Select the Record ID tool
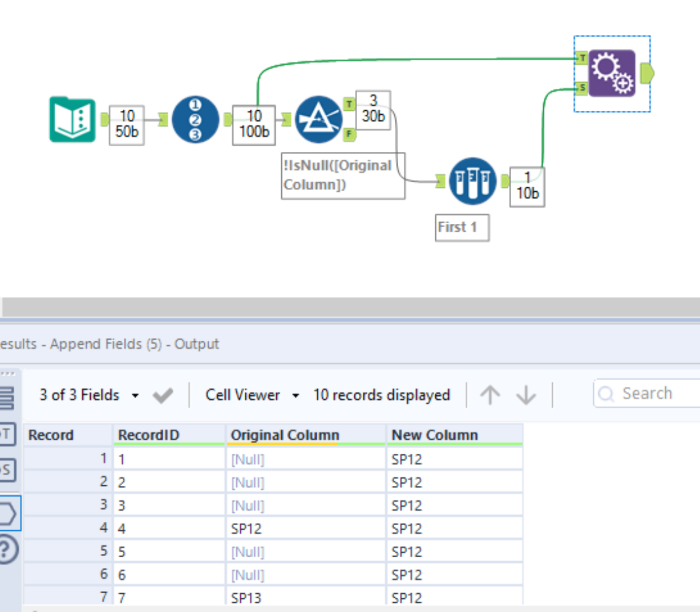 [x=194, y=119]
